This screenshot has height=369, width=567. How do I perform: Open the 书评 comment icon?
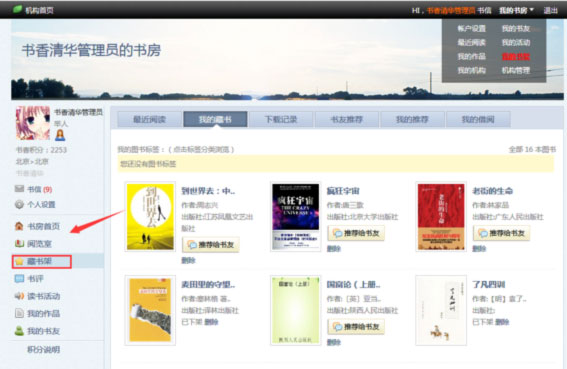(x=19, y=279)
